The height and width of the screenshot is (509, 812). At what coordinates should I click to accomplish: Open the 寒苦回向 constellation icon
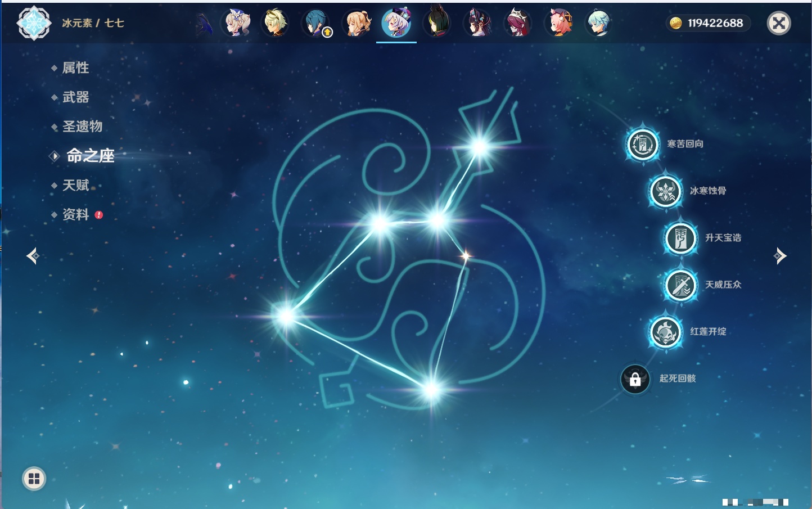tap(643, 144)
